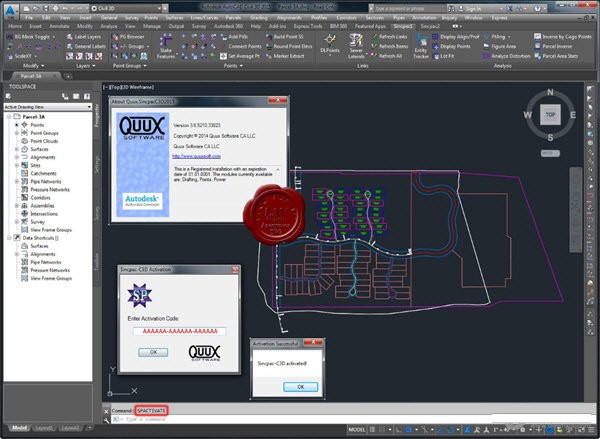Click Refresh Links in Links panel
This screenshot has height=439, width=600.
(x=390, y=37)
